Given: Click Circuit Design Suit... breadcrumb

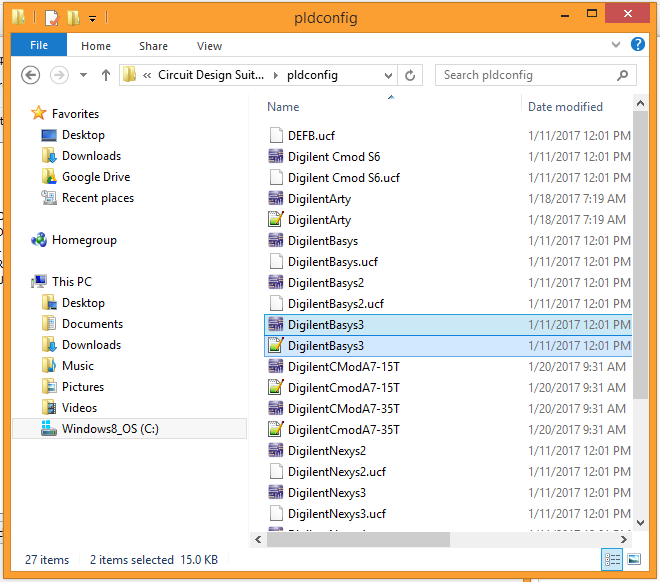Looking at the screenshot, I should [x=211, y=75].
